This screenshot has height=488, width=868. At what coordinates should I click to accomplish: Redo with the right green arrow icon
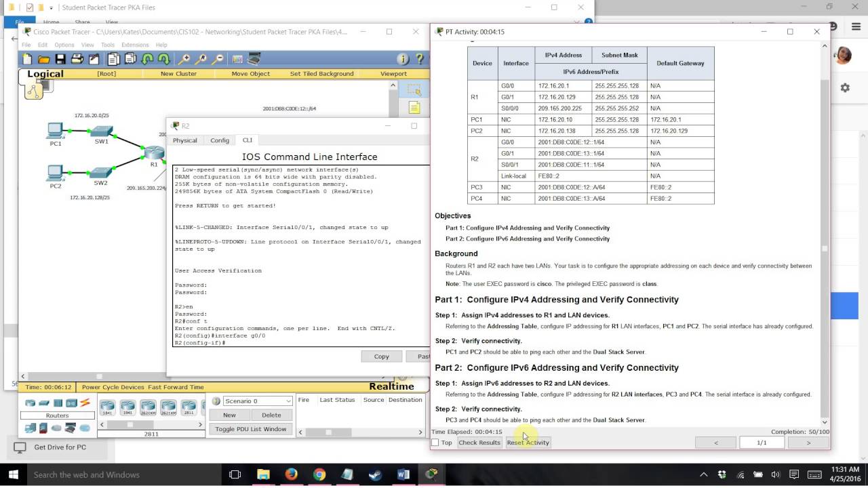163,59
